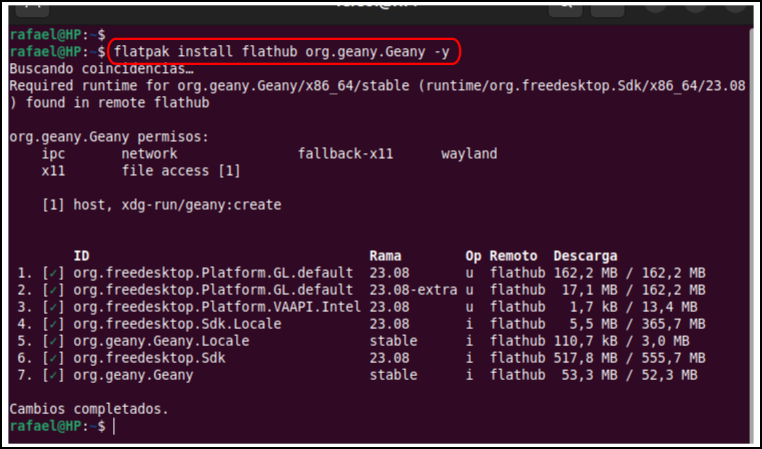Click the last 'rafael@HP:~$' prompt with the cursor

click(x=58, y=426)
